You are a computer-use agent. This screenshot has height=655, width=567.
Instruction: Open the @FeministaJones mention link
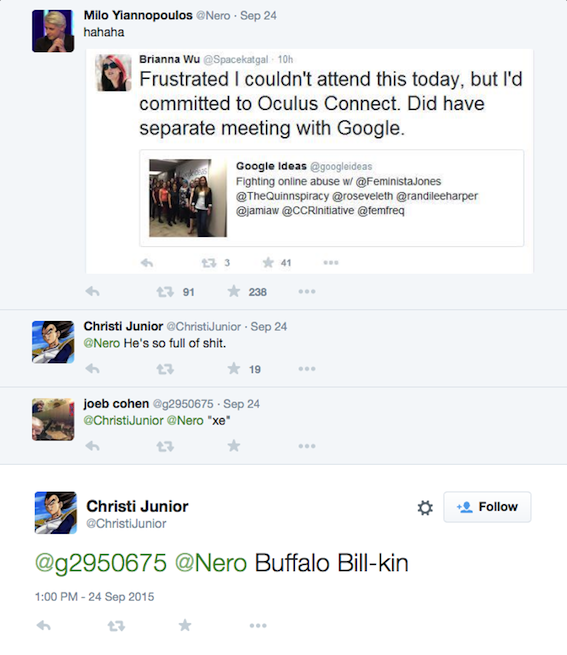coord(398,181)
